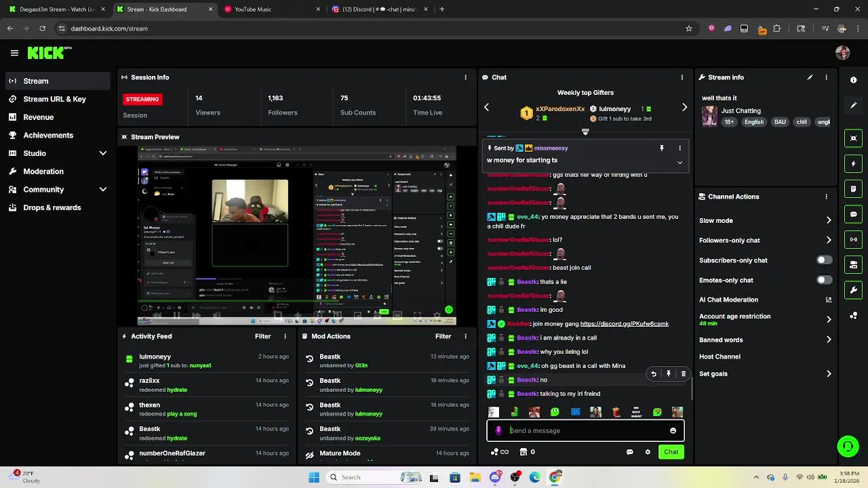
Task: Click the profile avatar at top right
Action: click(843, 53)
